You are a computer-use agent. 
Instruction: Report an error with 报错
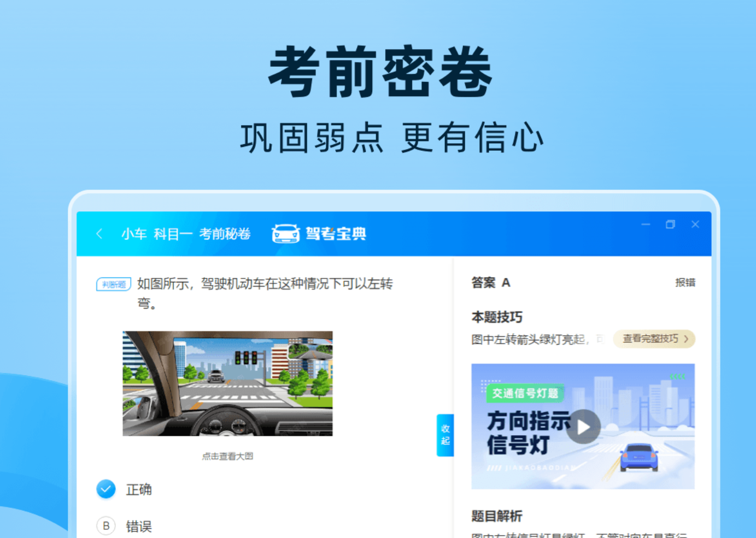click(685, 282)
